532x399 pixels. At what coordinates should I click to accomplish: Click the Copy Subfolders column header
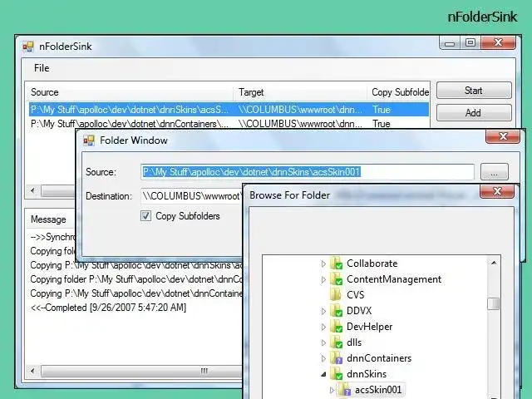[x=400, y=92]
